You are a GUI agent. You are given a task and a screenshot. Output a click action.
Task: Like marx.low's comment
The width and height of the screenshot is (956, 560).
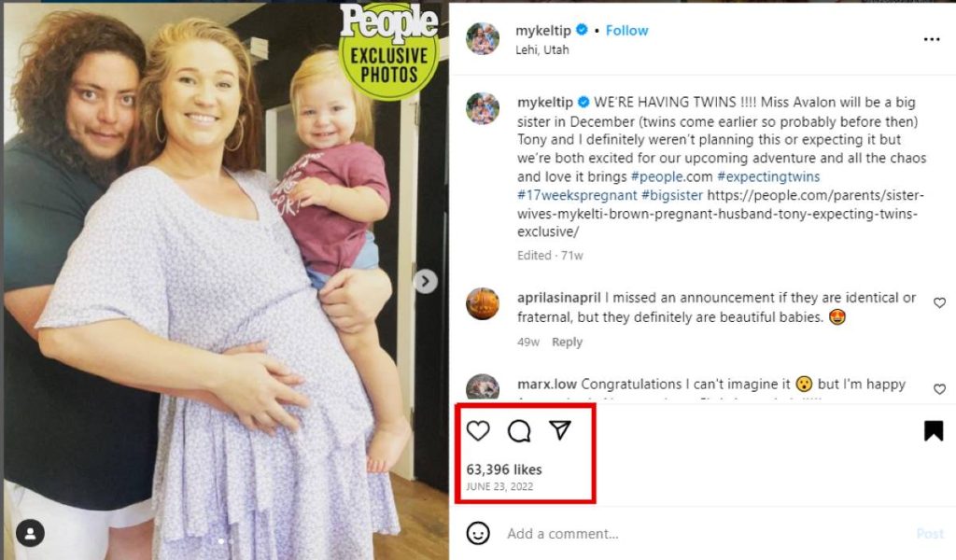coord(939,388)
